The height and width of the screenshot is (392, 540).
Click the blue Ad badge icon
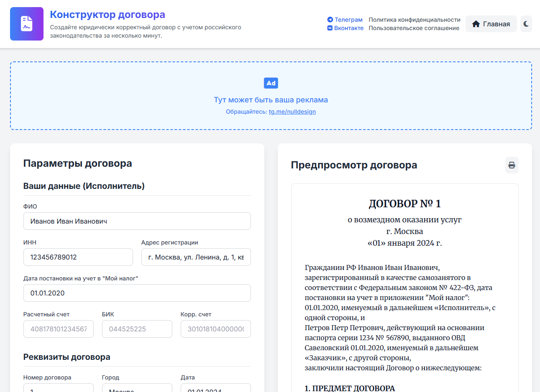271,83
